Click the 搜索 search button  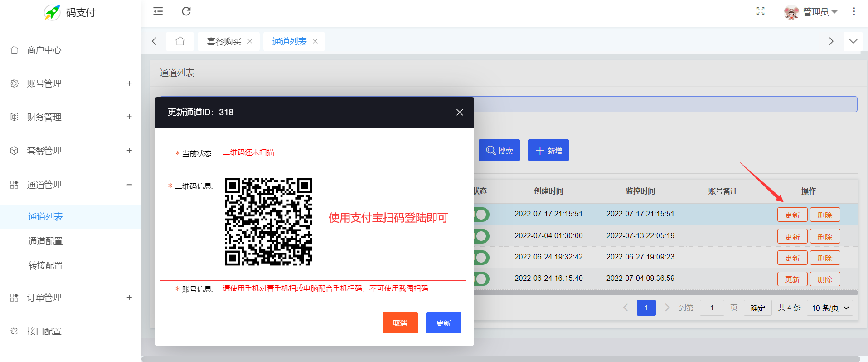(x=499, y=150)
